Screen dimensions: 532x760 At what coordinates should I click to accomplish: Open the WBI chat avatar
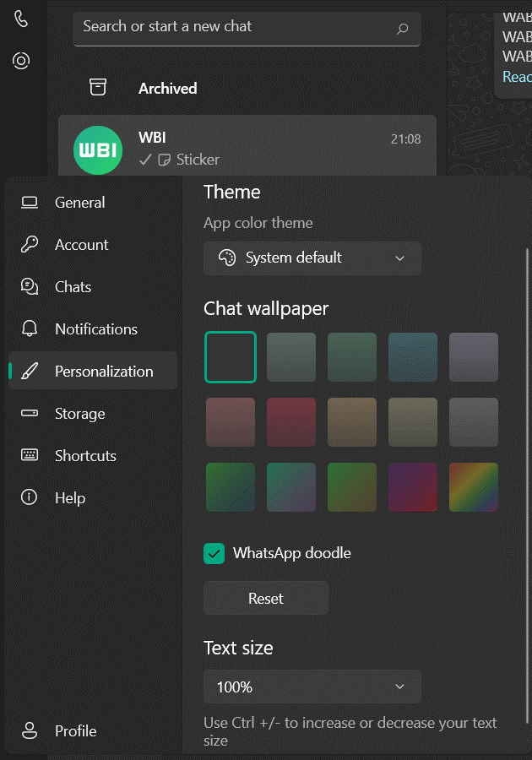pos(98,149)
